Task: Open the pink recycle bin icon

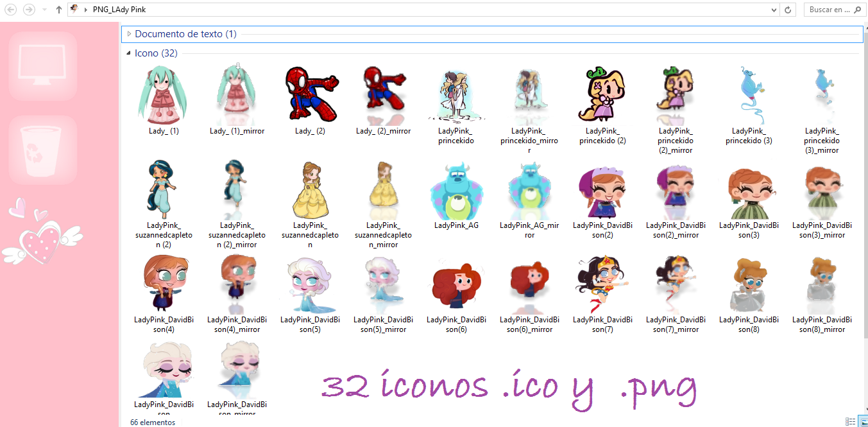Action: (x=42, y=150)
